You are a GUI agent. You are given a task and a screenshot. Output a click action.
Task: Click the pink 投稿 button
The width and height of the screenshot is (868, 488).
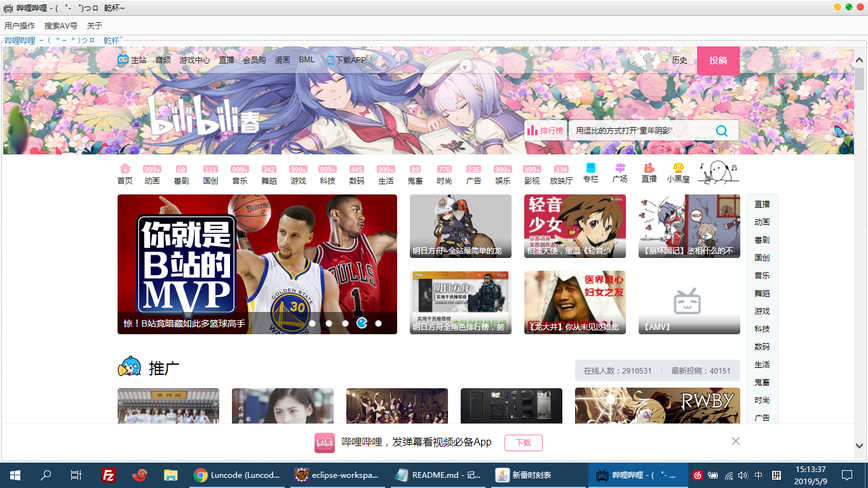tap(719, 61)
